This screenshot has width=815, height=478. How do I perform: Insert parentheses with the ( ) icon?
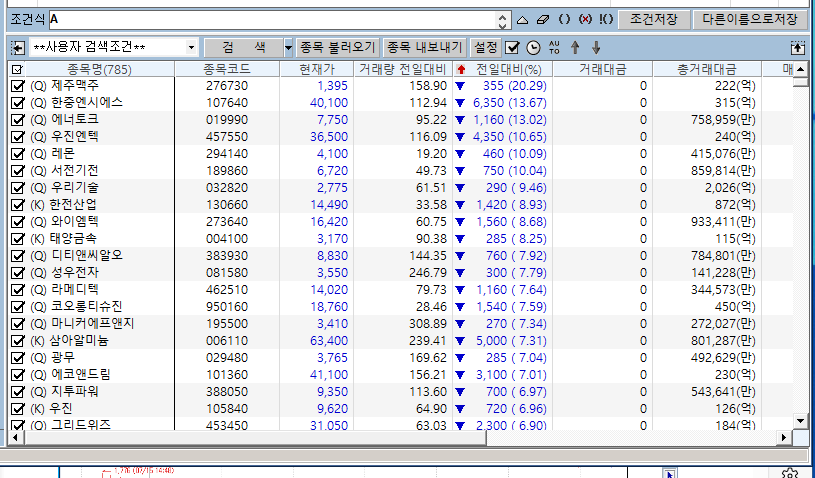click(x=564, y=19)
